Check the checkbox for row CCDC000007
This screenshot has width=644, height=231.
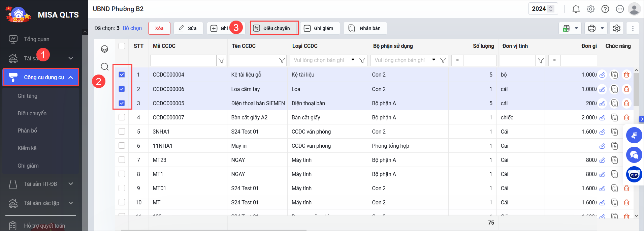pos(122,117)
